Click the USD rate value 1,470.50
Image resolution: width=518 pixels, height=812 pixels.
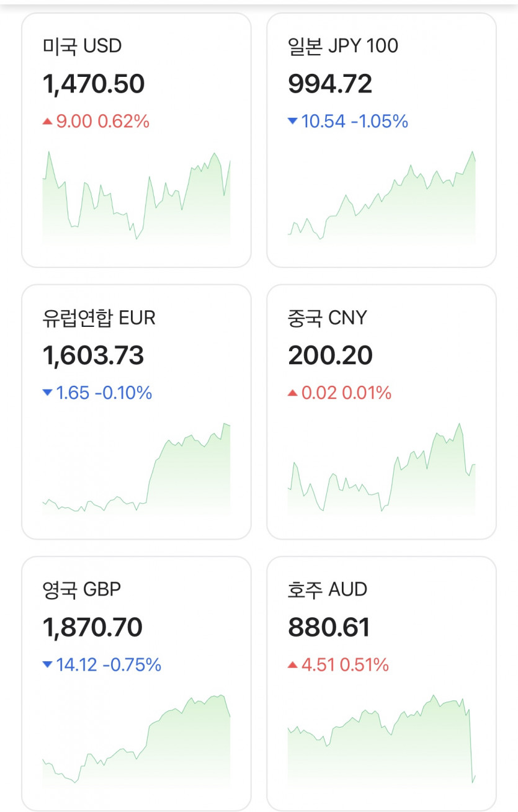point(94,84)
